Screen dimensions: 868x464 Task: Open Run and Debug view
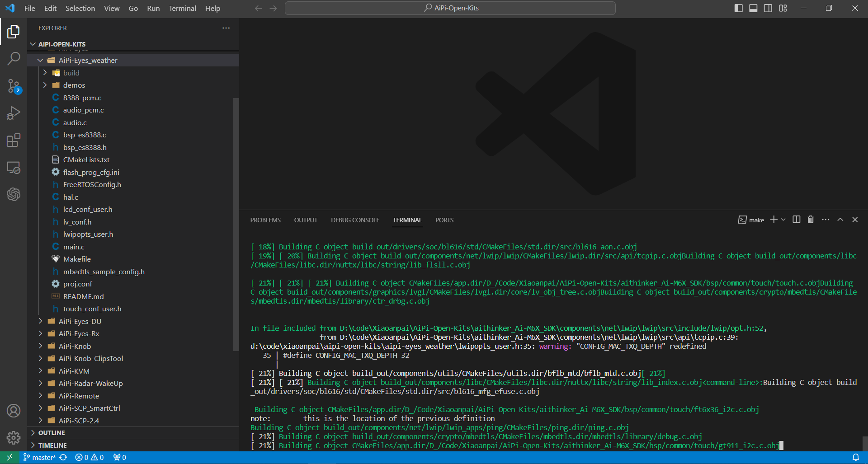pyautogui.click(x=14, y=113)
